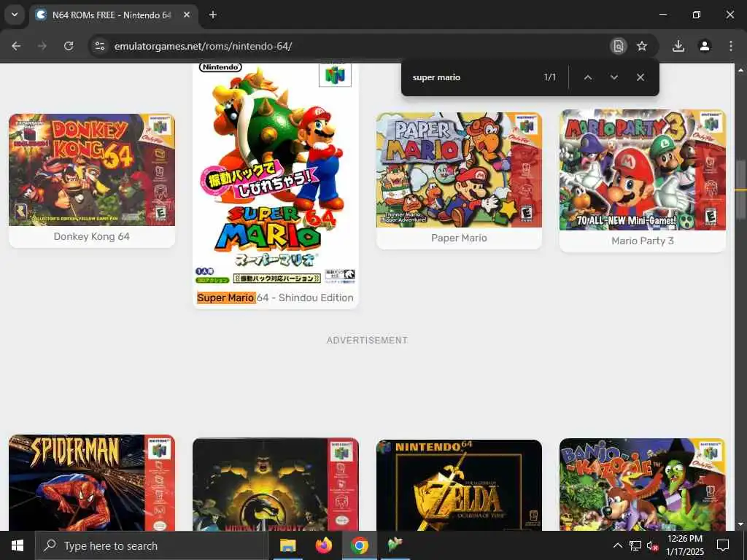Open the Chrome profile icon

click(705, 46)
